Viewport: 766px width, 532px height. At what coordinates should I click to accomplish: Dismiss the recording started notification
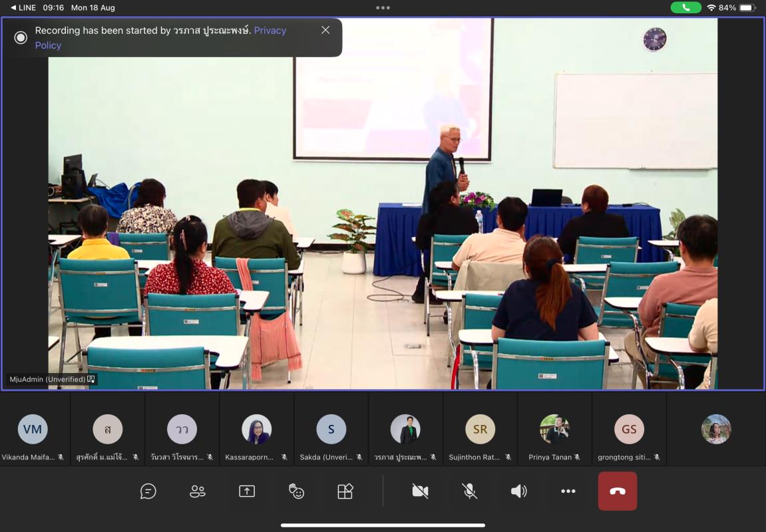click(325, 30)
